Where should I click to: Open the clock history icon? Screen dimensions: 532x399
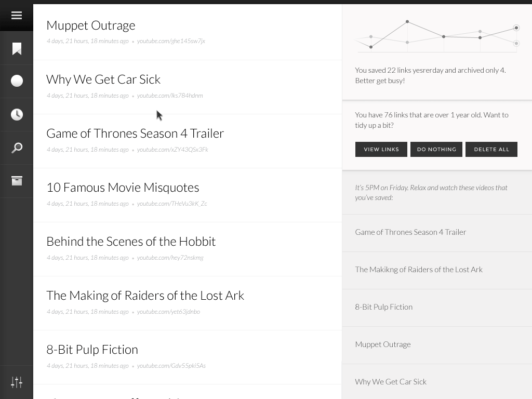tap(17, 114)
